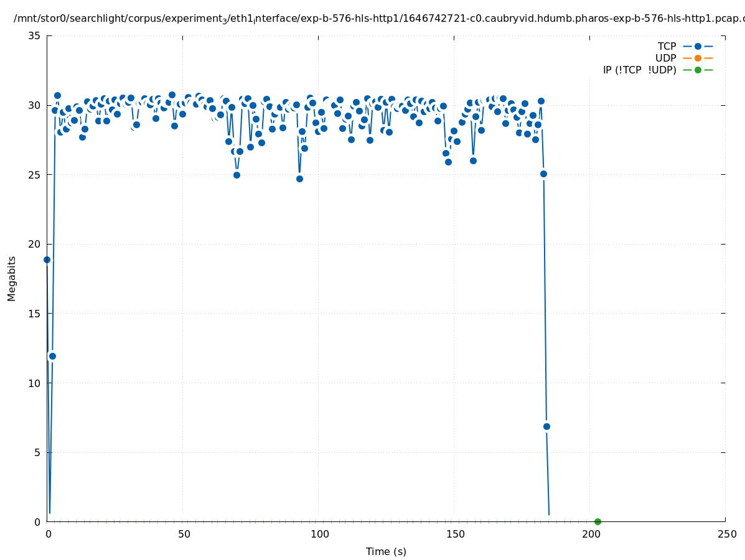Click the lowest TCP dip point near 93 seconds
This screenshot has height=560, width=745.
coord(299,179)
